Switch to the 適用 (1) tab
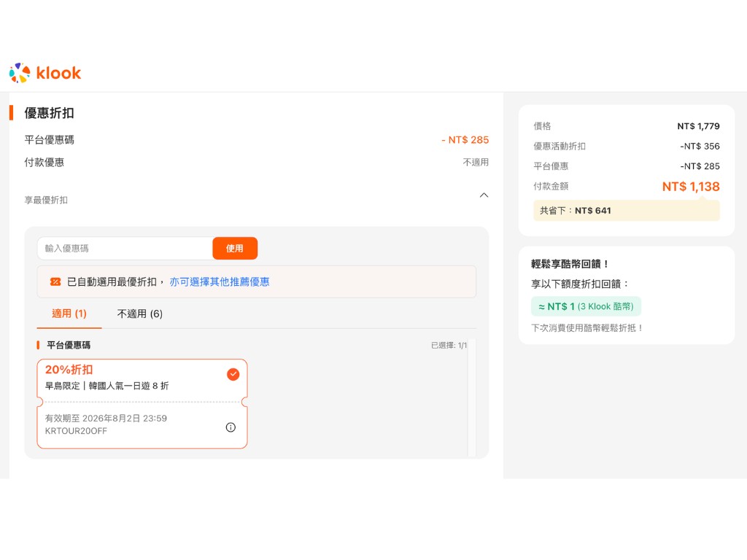The width and height of the screenshot is (747, 560). 69,314
